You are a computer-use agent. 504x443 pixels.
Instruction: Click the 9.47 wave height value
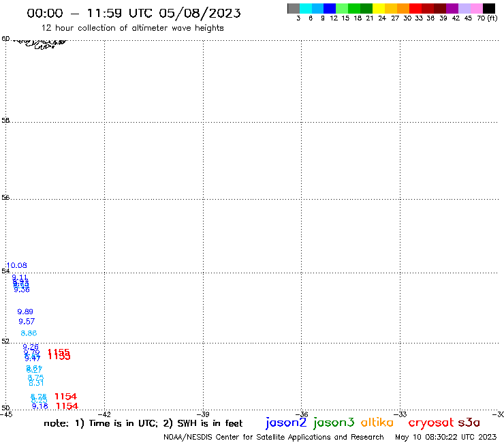point(33,358)
